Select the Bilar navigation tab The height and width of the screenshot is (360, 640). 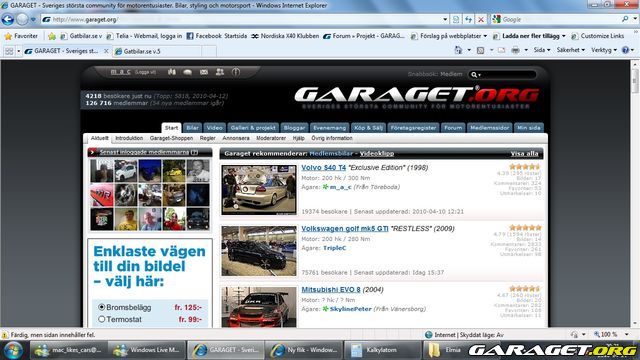point(192,128)
